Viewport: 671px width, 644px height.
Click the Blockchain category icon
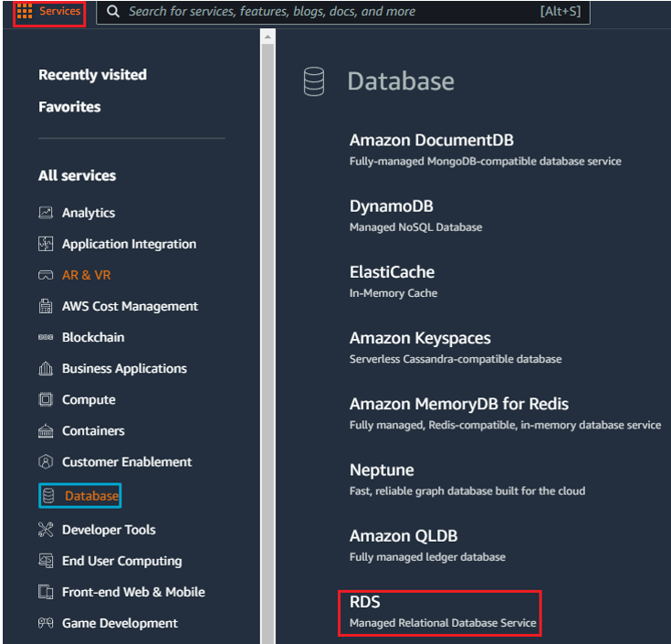pos(46,337)
